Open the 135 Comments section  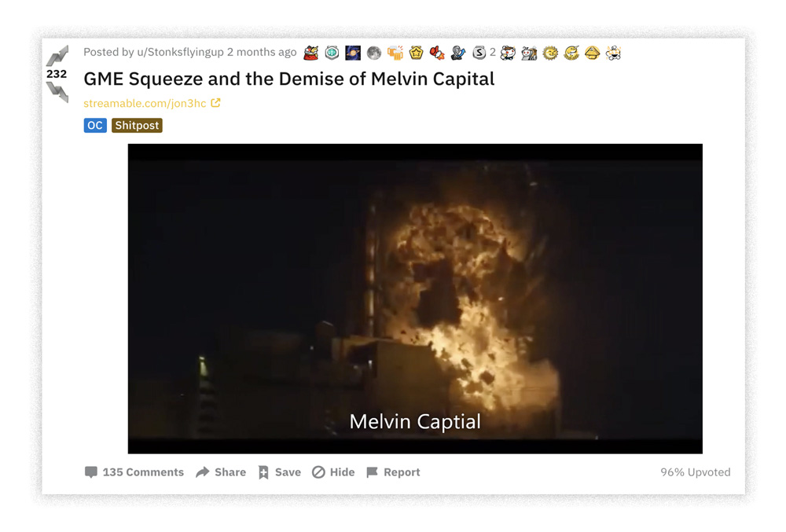tap(134, 472)
